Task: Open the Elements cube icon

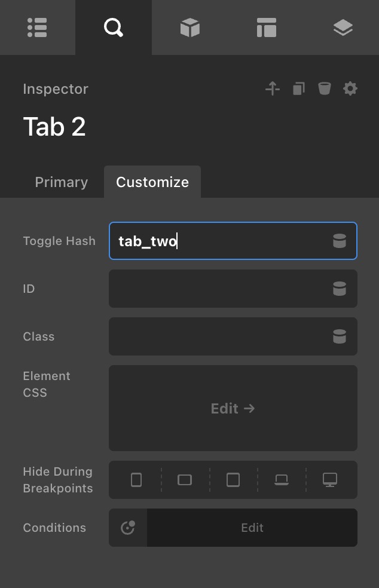Action: [189, 27]
